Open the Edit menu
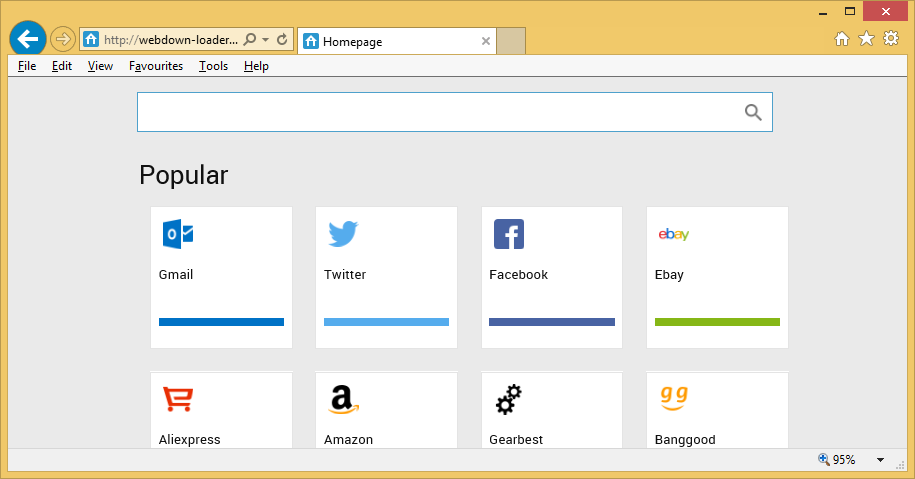The width and height of the screenshot is (915, 479). [x=62, y=66]
